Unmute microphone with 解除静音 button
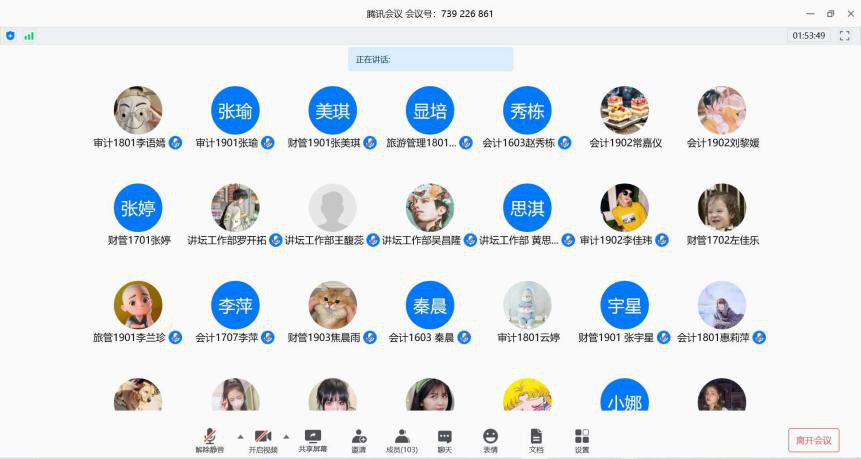The width and height of the screenshot is (861, 459). click(209, 441)
